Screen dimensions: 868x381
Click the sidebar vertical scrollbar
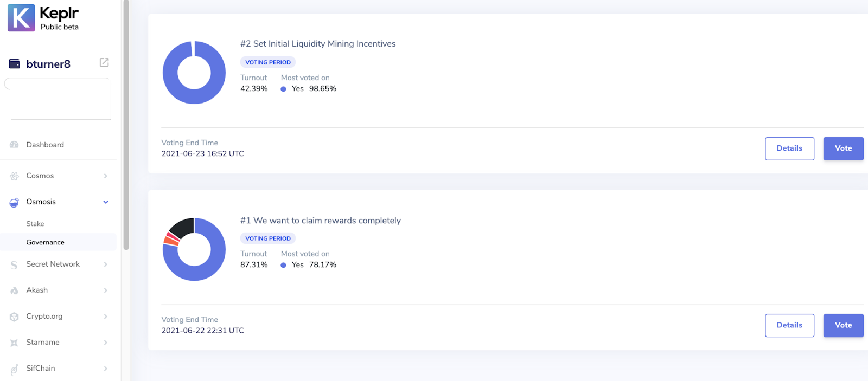pos(126,125)
